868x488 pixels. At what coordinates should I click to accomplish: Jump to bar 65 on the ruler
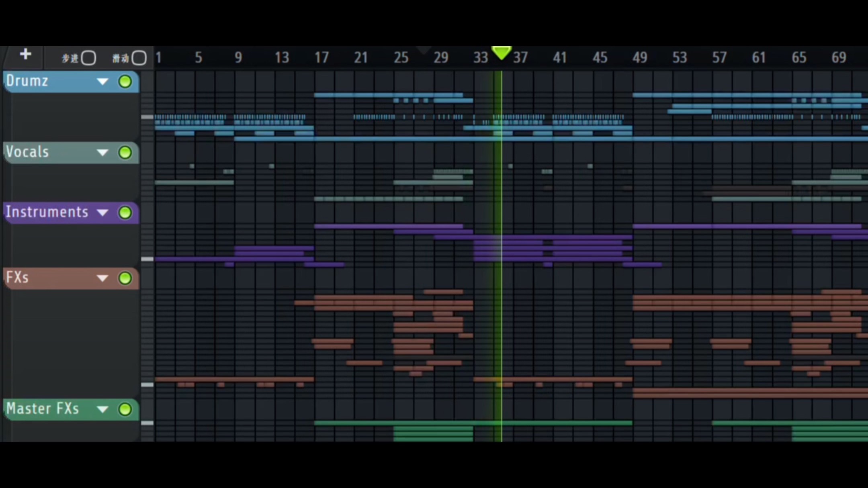pyautogui.click(x=799, y=58)
